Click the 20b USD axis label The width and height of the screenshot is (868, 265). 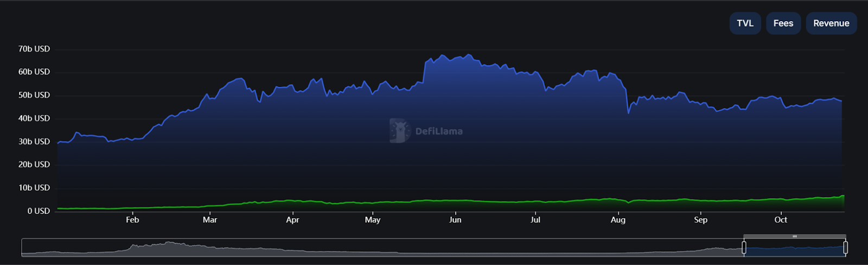click(34, 165)
